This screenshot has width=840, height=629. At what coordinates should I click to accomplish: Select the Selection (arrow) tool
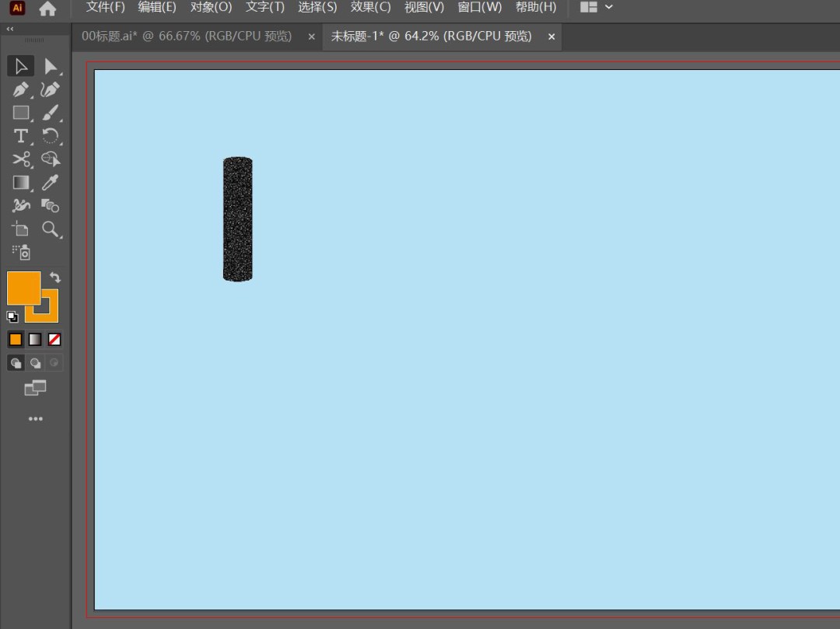coord(21,67)
